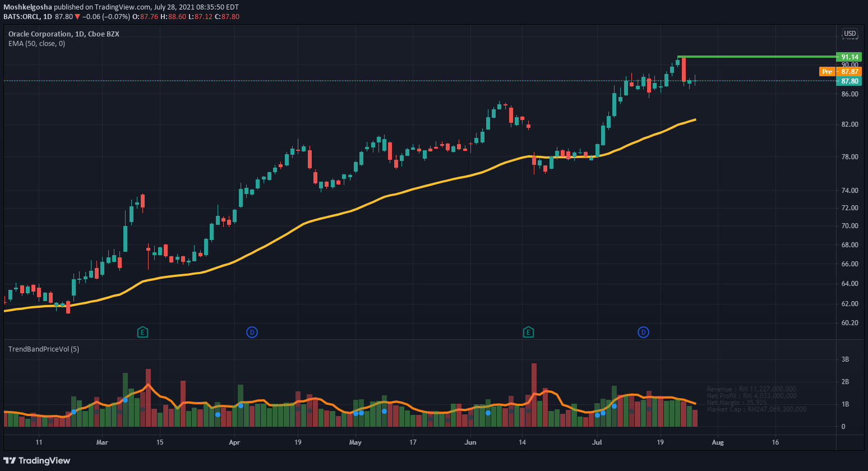
Task: Click the 70.00 price axis label
Action: [x=849, y=226]
